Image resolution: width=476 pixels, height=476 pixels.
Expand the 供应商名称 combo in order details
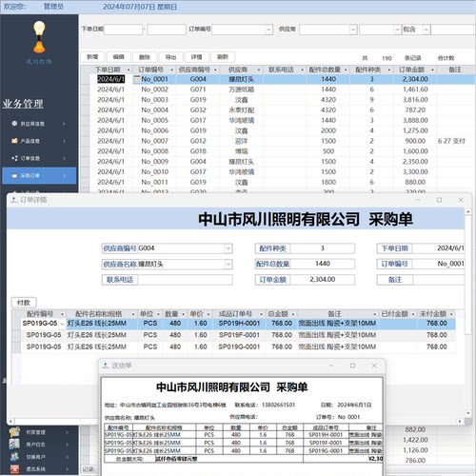pos(228,264)
